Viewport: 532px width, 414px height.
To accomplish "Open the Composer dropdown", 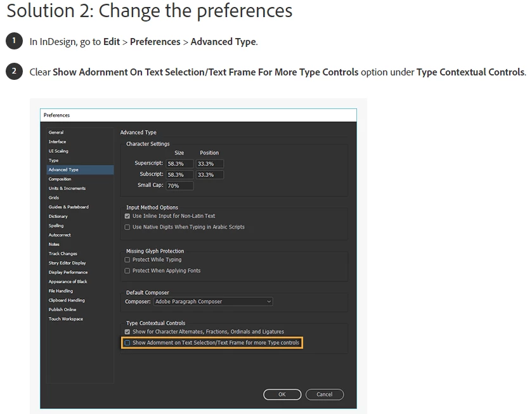I will tap(213, 301).
